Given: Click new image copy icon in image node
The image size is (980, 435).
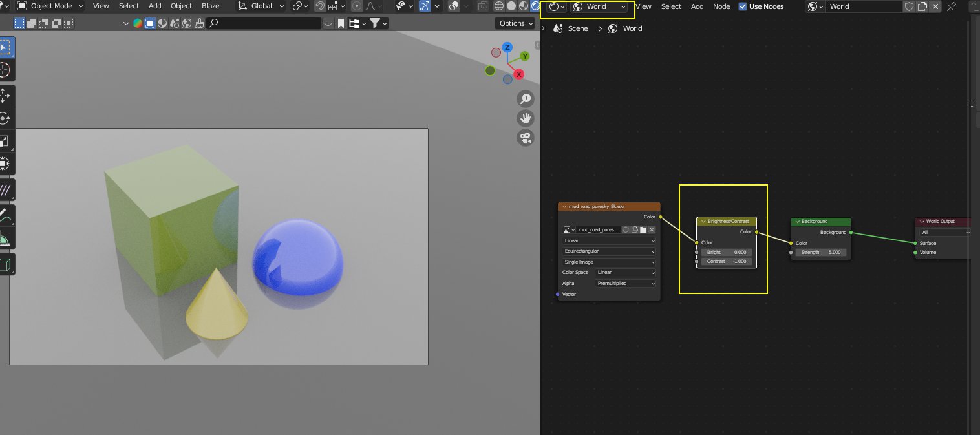Looking at the screenshot, I should click(635, 229).
